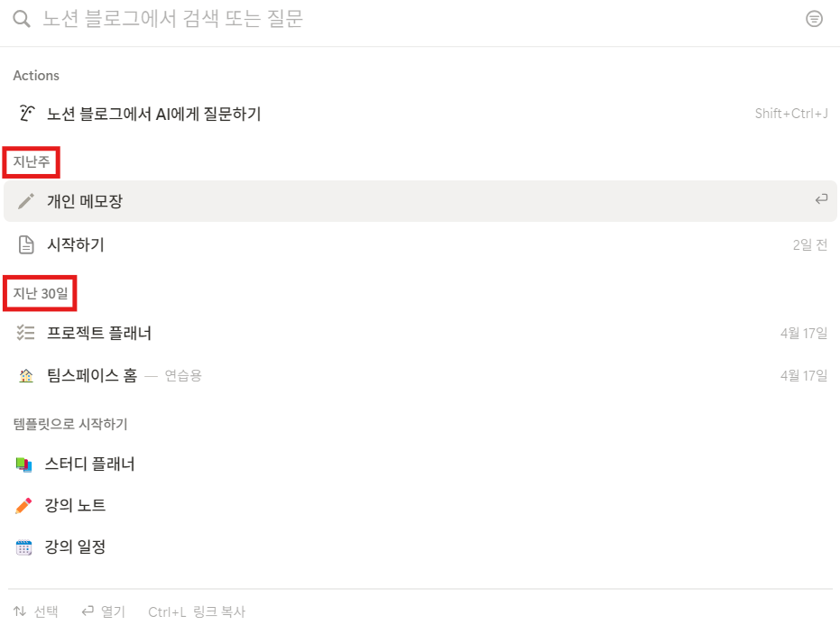Click the house icon next to 팀스페이스 홈
Viewport: 840px width, 625px height.
click(25, 374)
